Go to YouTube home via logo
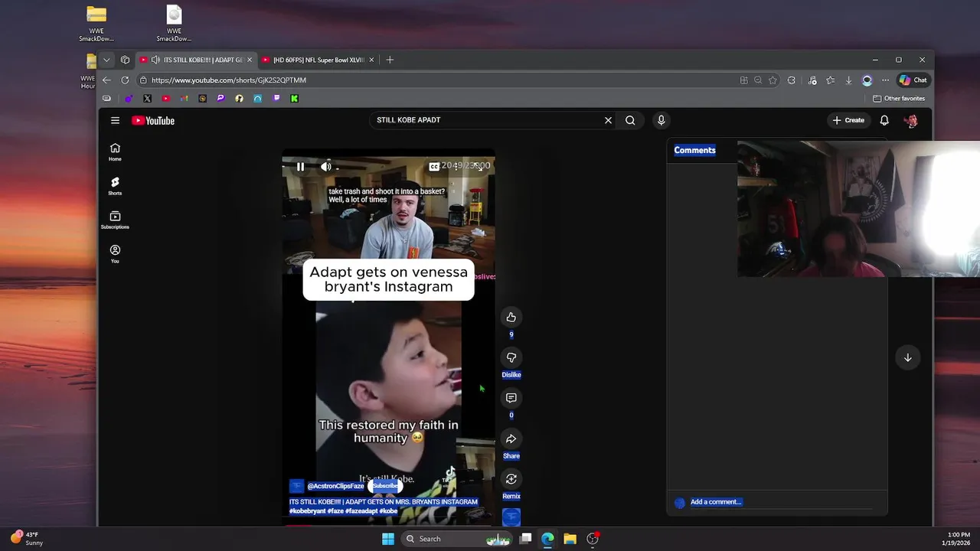Image resolution: width=980 pixels, height=551 pixels. (x=153, y=120)
